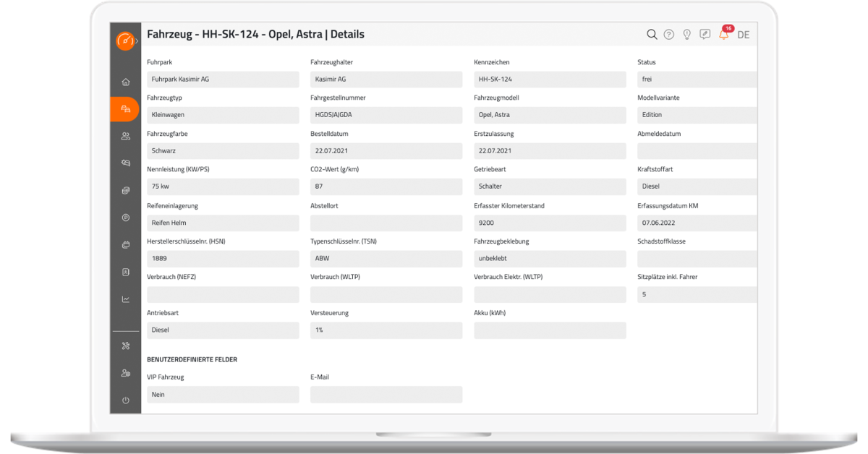This screenshot has height=454, width=868.
Task: Click the Sitzplätze field showing '5'
Action: point(697,294)
